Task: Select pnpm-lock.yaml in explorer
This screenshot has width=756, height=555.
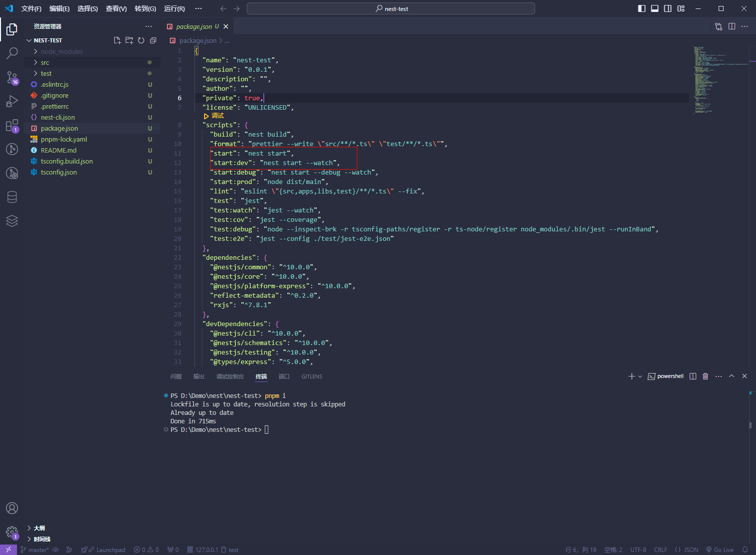Action: (x=64, y=139)
